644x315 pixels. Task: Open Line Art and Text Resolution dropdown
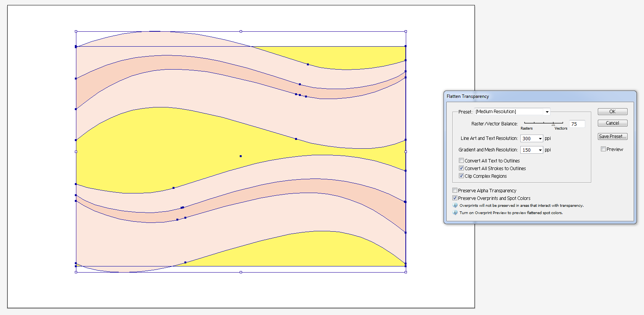[x=540, y=139]
